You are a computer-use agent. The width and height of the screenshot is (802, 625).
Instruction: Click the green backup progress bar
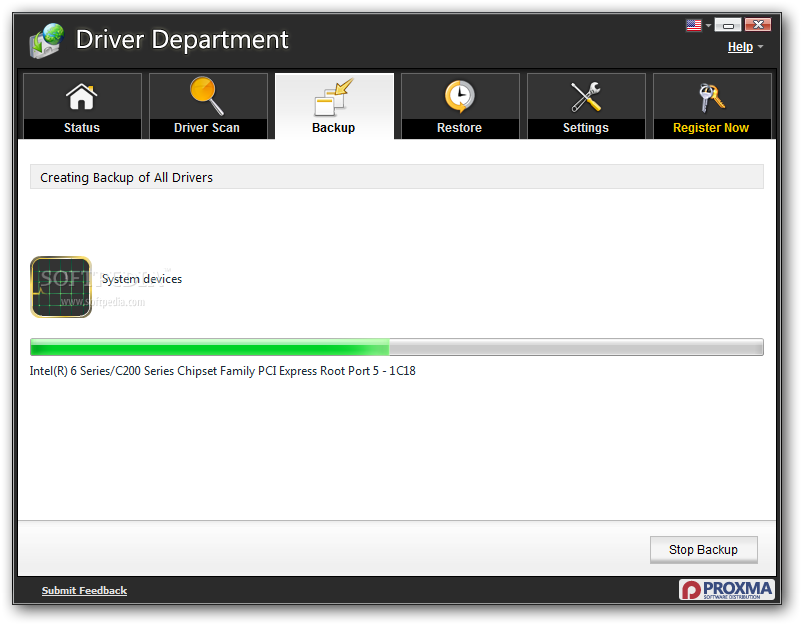coord(396,347)
